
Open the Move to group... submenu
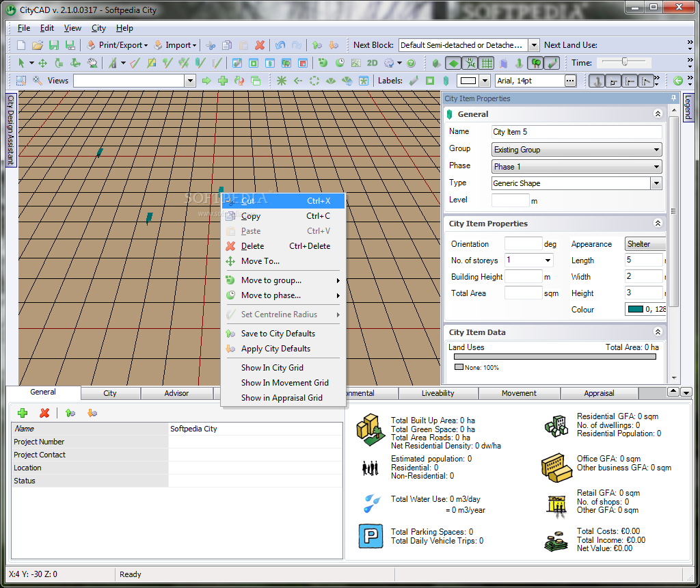point(284,280)
